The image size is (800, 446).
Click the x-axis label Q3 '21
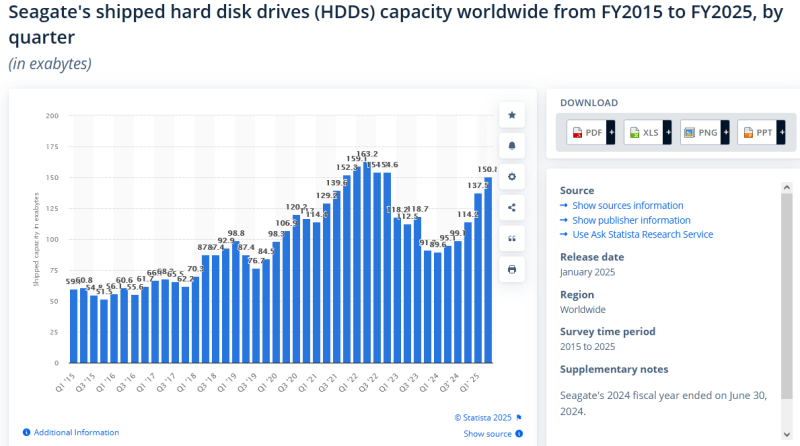328,382
